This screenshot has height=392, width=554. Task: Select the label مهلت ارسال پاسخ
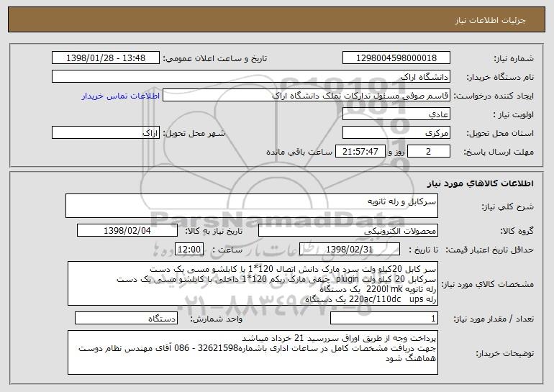(499, 152)
